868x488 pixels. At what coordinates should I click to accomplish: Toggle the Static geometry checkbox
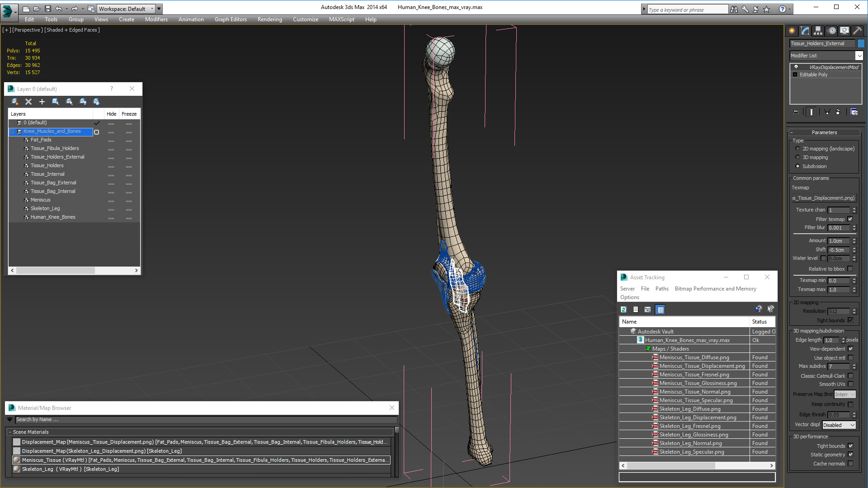(850, 455)
